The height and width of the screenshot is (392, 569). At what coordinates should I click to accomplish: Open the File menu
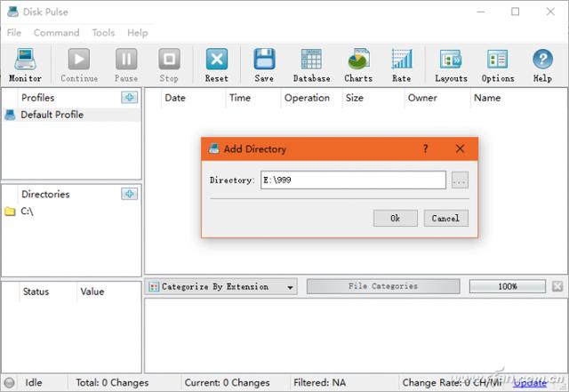pos(14,33)
